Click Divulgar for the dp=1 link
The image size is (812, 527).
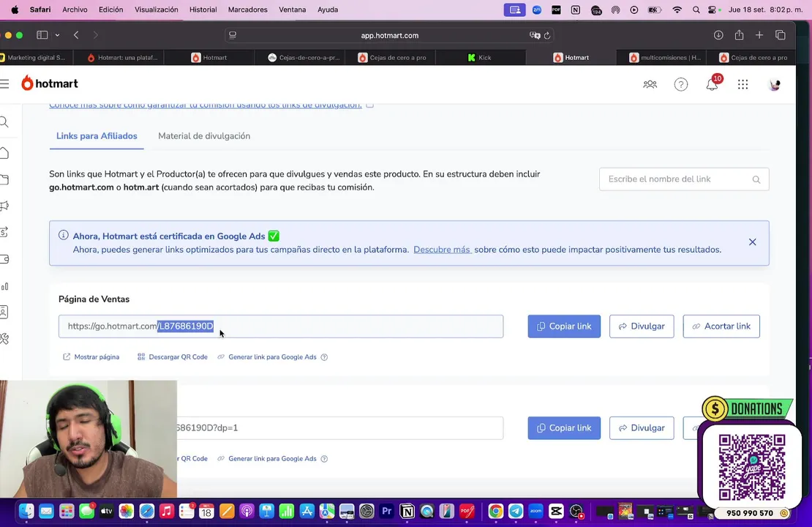click(642, 428)
